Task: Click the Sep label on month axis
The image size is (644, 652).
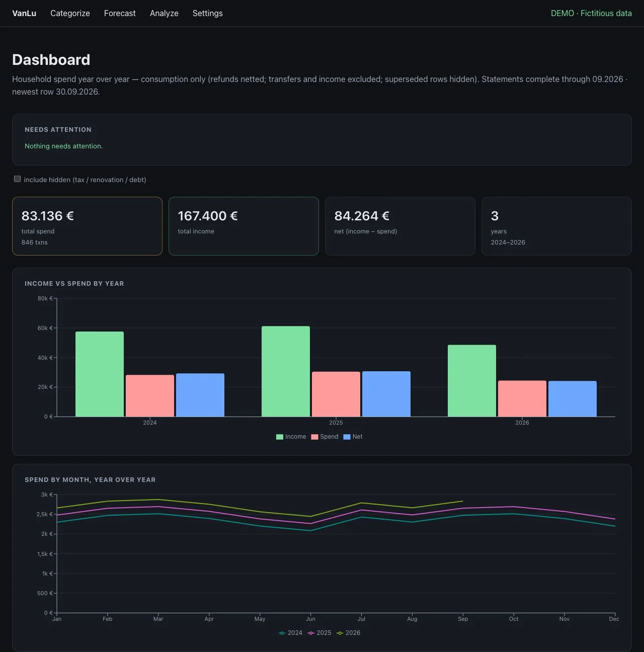Action: [x=463, y=619]
